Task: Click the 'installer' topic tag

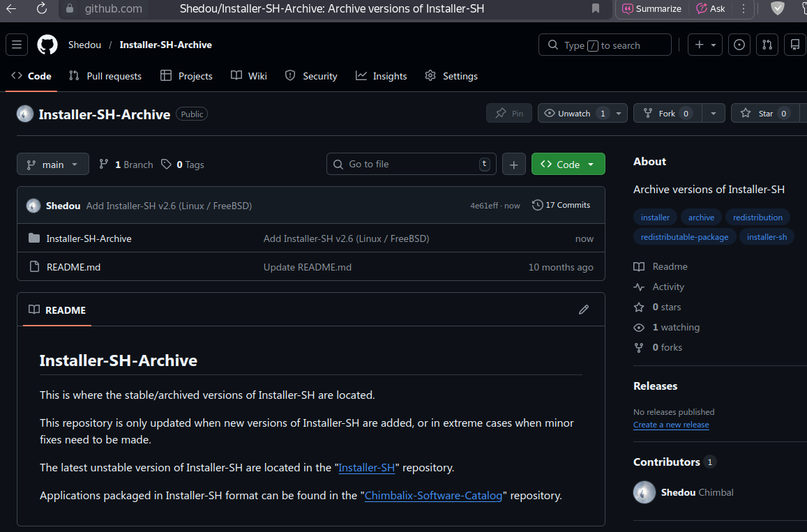Action: pyautogui.click(x=655, y=217)
